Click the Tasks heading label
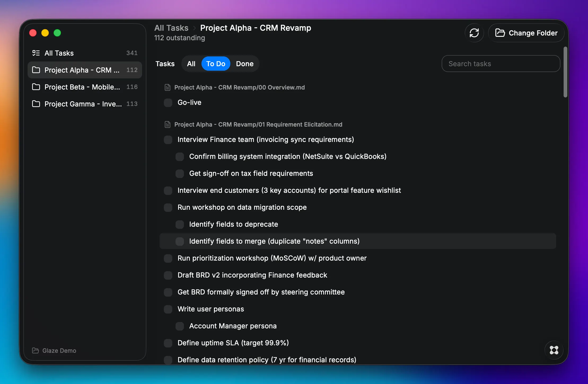 pyautogui.click(x=165, y=64)
